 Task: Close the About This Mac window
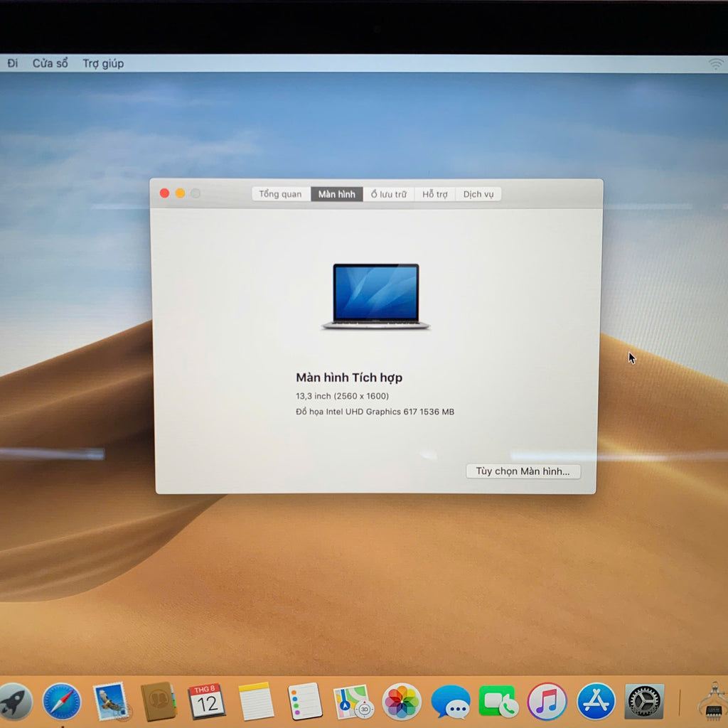click(x=164, y=193)
